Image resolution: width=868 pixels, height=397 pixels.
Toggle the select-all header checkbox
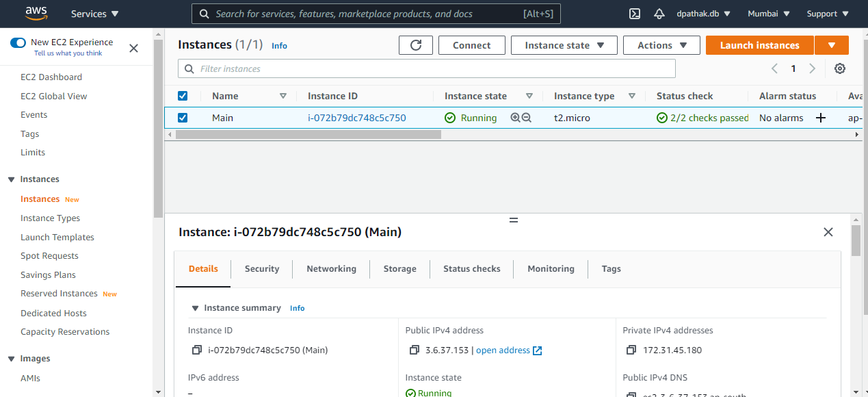click(x=183, y=96)
